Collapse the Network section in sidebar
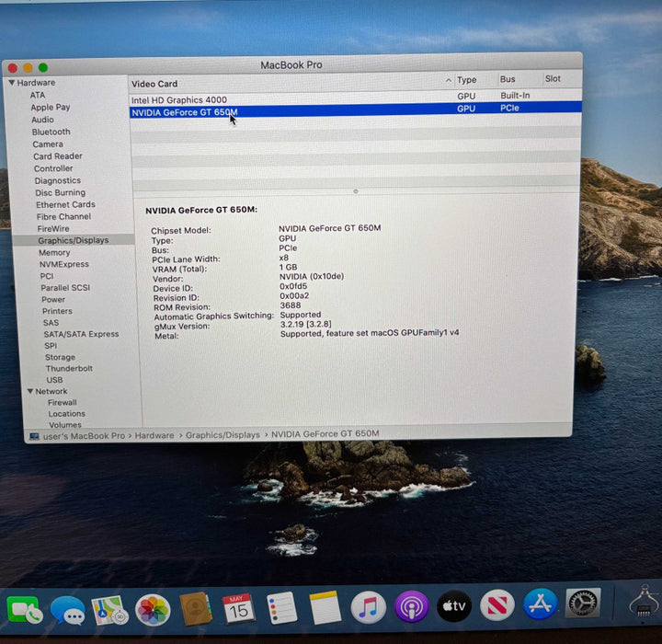 (x=30, y=391)
